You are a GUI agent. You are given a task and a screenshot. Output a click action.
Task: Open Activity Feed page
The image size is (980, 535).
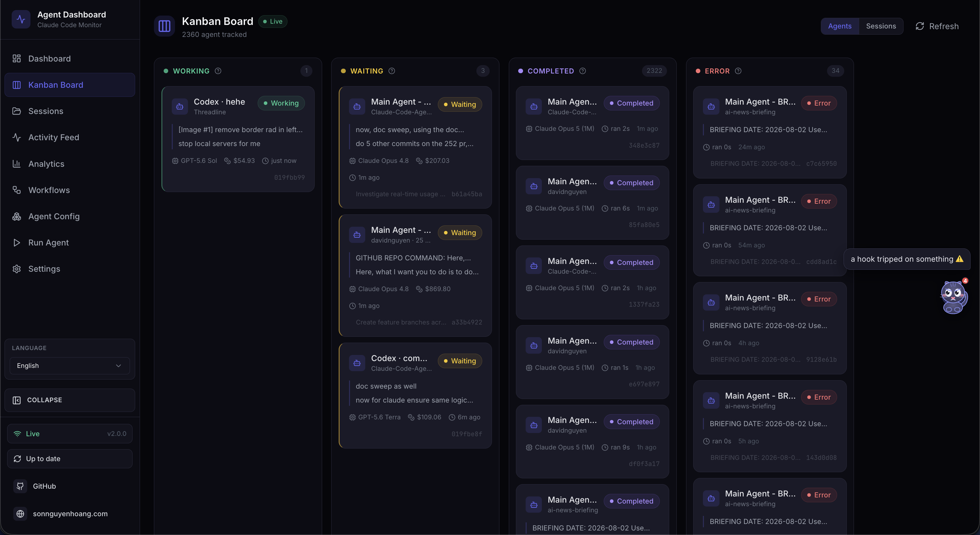pos(70,137)
